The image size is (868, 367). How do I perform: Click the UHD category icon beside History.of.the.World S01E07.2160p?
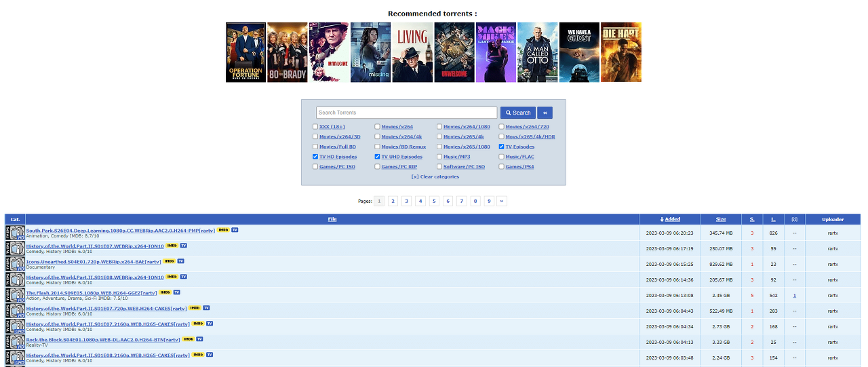16,326
